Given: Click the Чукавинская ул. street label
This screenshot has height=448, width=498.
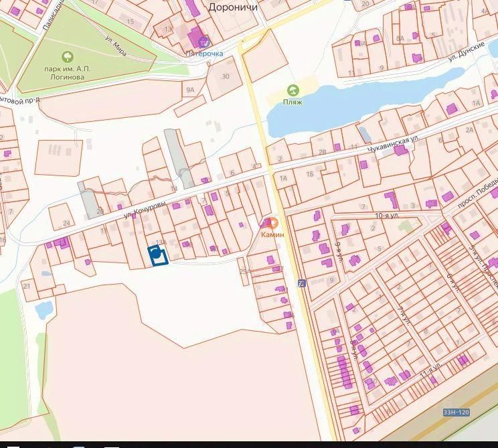Looking at the screenshot, I should click(394, 143).
